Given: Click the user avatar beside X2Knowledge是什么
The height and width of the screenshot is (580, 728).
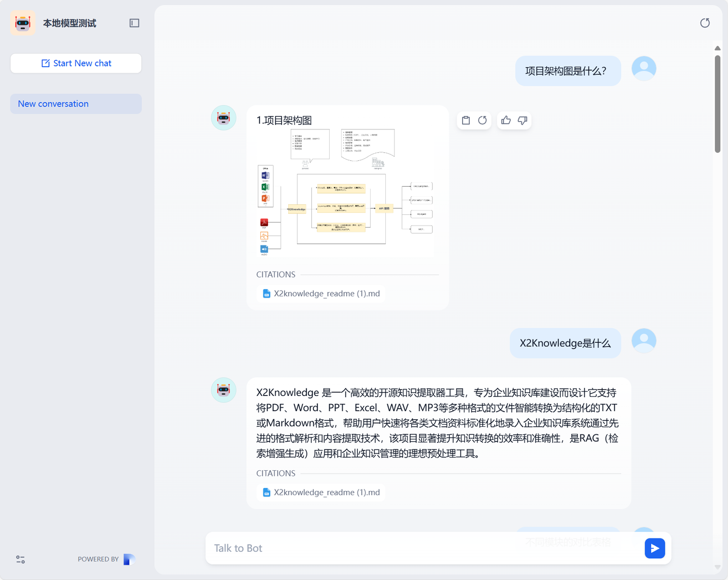Looking at the screenshot, I should [644, 341].
